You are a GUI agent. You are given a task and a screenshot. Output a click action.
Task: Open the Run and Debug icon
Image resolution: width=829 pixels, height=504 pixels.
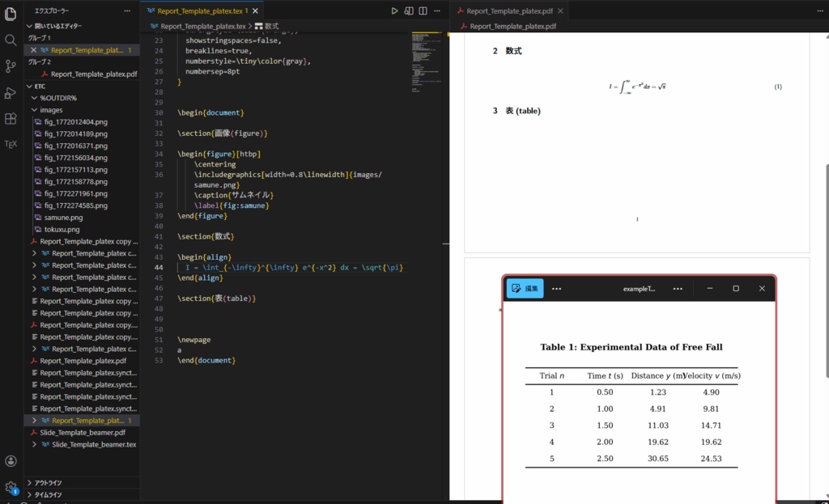[x=11, y=93]
